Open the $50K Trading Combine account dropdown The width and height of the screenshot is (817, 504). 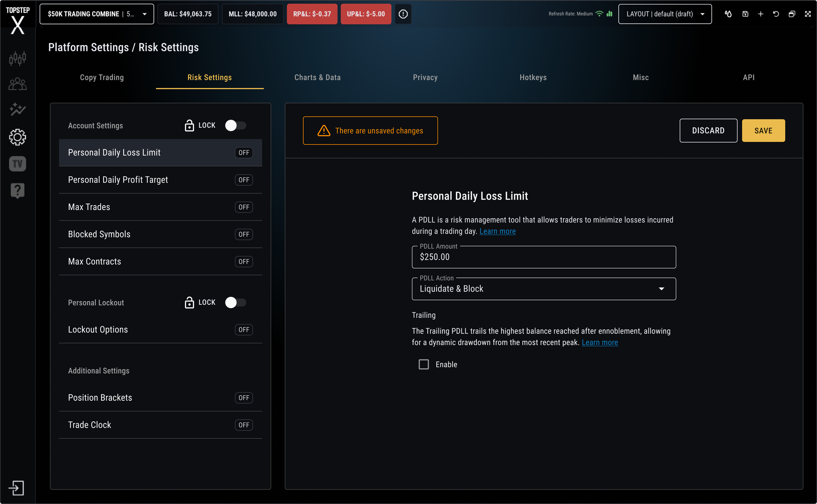(x=97, y=14)
